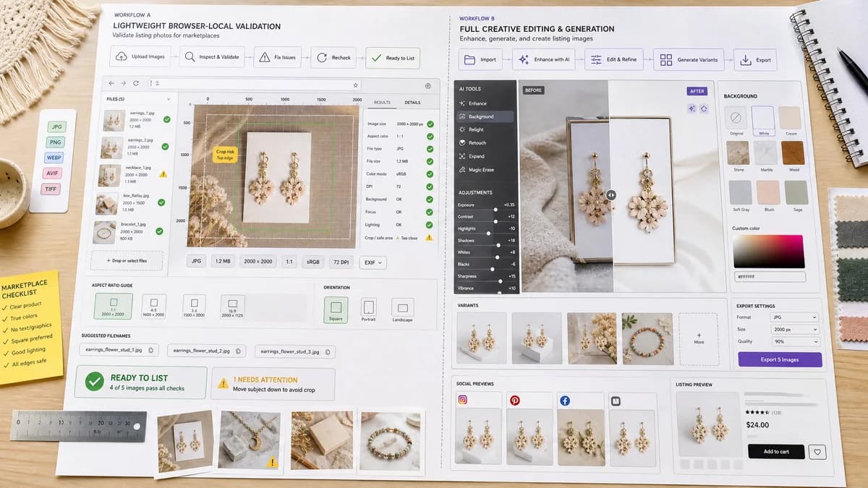Select the Expand AI tool
The height and width of the screenshot is (488, 868).
(x=485, y=156)
